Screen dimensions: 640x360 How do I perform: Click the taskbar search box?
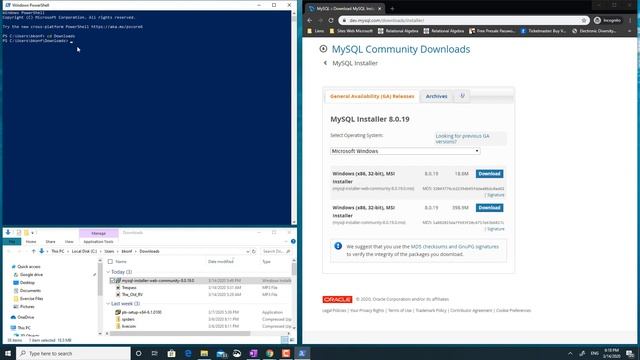pyautogui.click(x=73, y=353)
